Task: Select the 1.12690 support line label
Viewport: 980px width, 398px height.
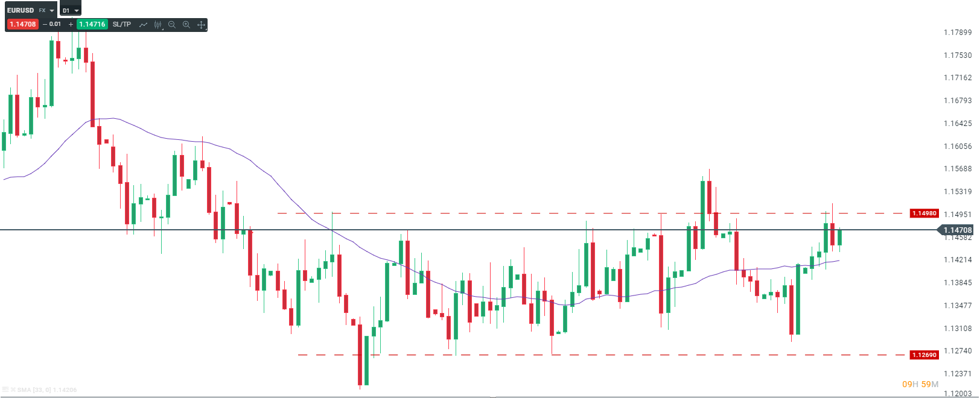Action: click(x=924, y=355)
